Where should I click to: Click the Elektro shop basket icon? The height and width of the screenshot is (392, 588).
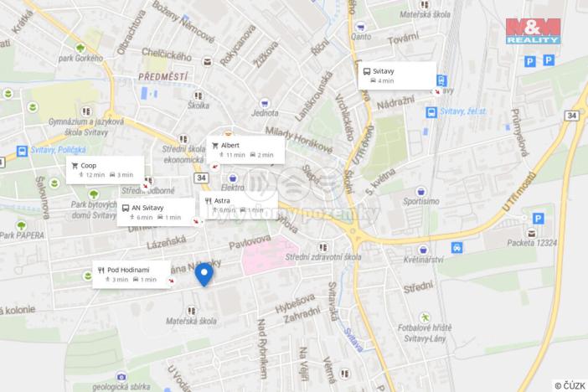[x=233, y=178]
